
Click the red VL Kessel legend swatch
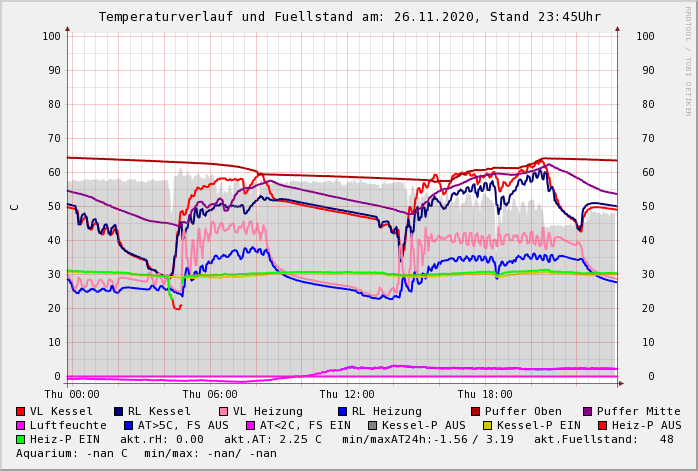click(20, 412)
